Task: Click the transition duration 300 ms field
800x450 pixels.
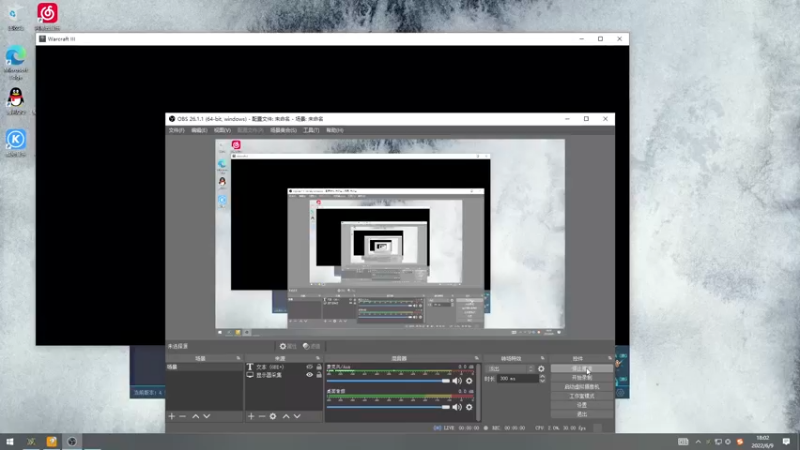Action: pyautogui.click(x=517, y=379)
